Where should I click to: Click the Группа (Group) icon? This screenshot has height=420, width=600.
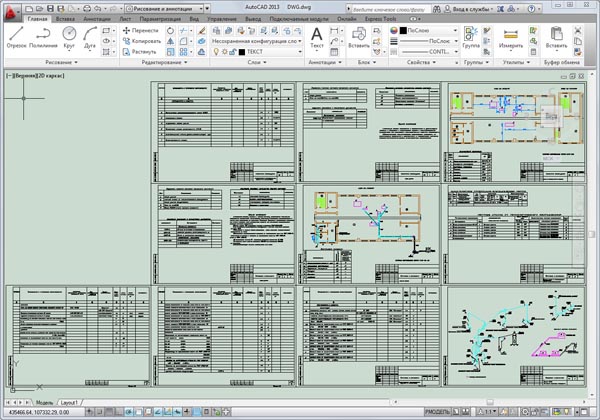(470, 37)
